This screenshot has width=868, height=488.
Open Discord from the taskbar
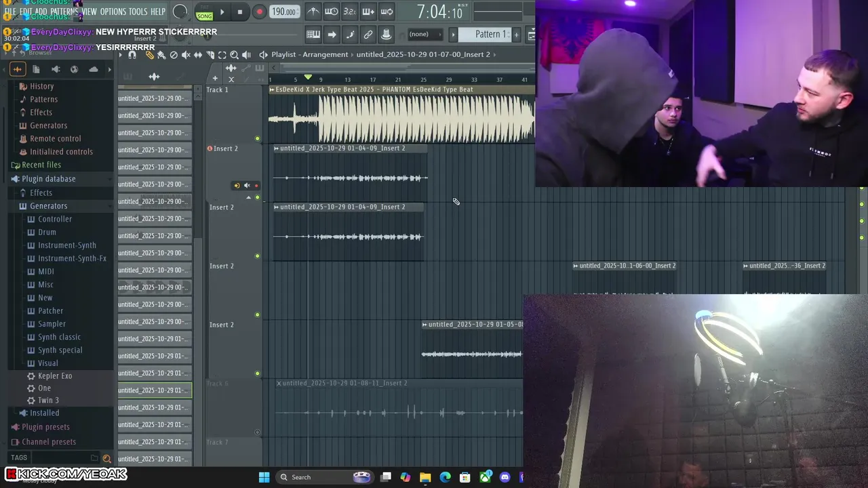[505, 477]
